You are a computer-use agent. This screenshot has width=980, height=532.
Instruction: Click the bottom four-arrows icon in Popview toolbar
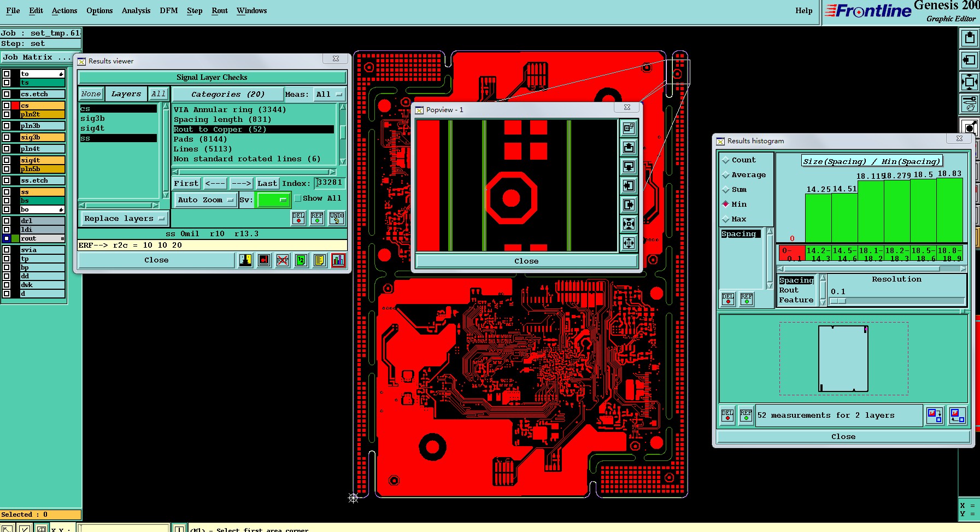629,243
